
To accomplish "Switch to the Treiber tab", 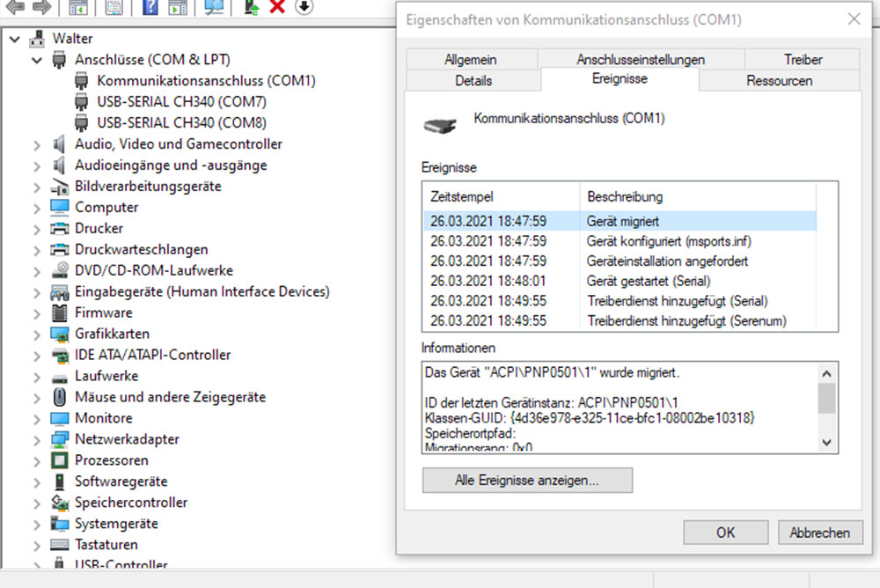I will point(803,60).
